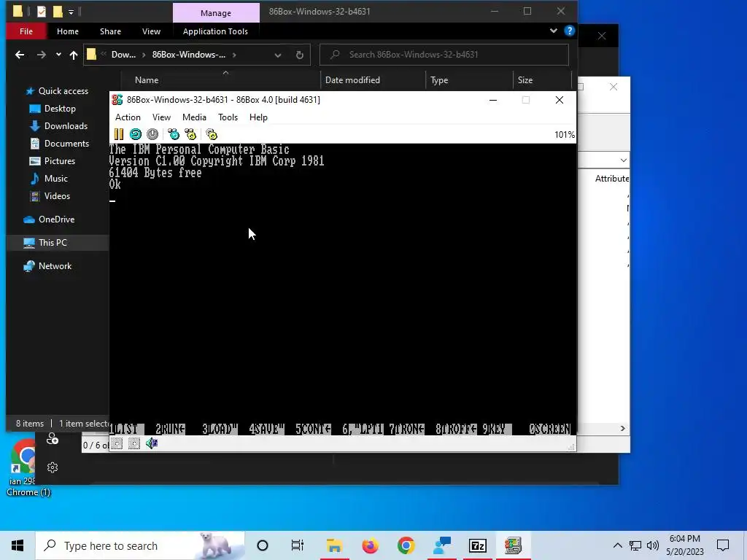Refresh the current Explorer folder
The width and height of the screenshot is (747, 560).
[299, 55]
